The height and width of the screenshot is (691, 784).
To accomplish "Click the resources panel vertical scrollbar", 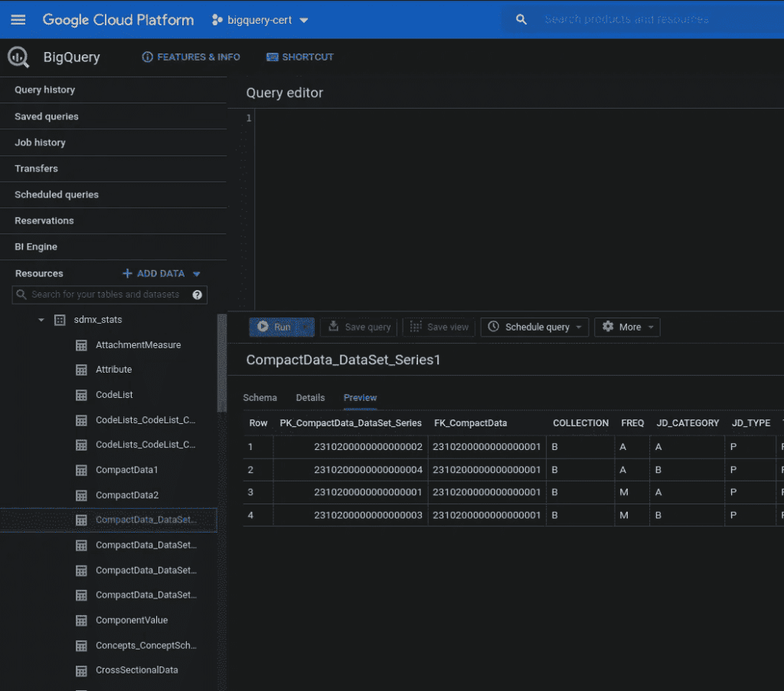I will point(222,363).
